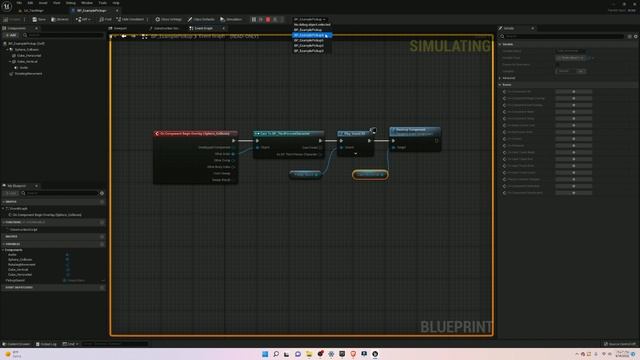
Task: Select highlighted BP_ExamplePickup entry in debug list
Action: tap(312, 35)
